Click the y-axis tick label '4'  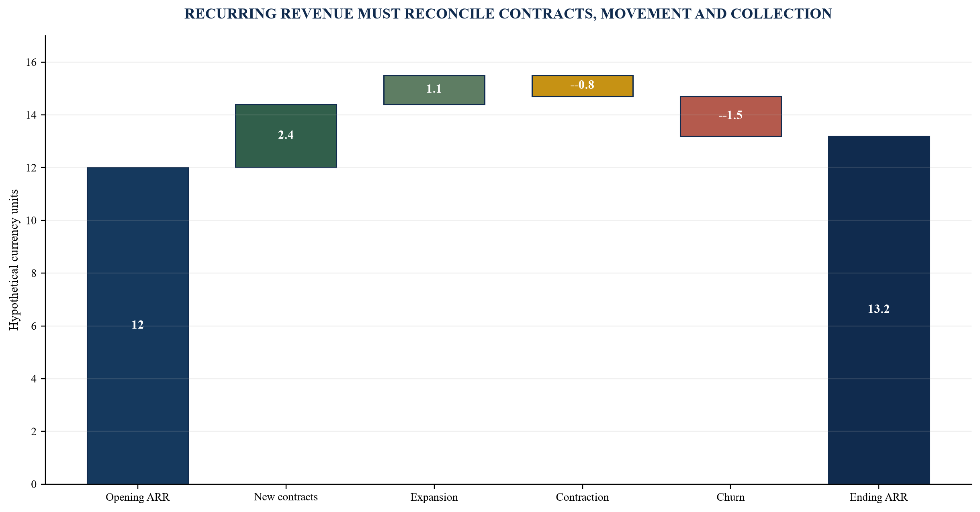(x=34, y=379)
